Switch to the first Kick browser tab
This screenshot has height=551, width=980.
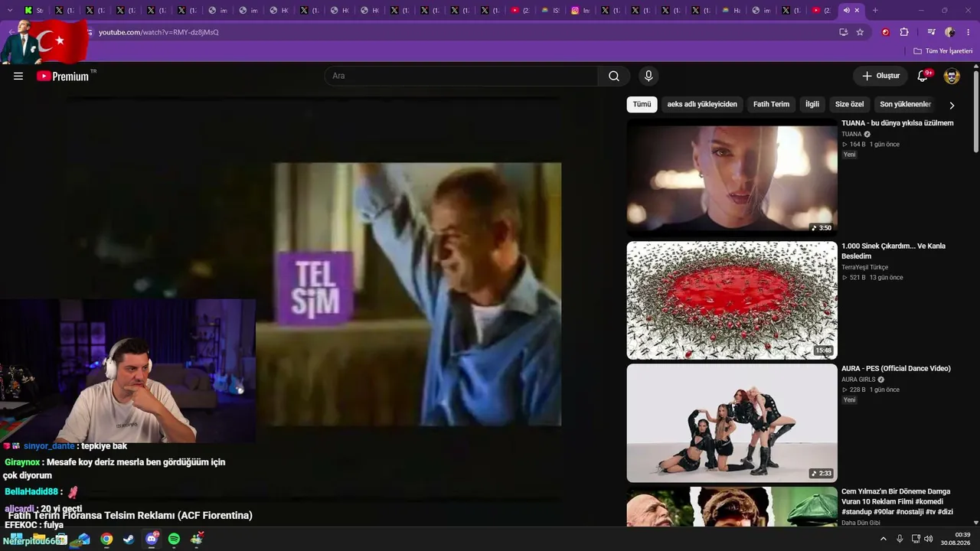(34, 11)
